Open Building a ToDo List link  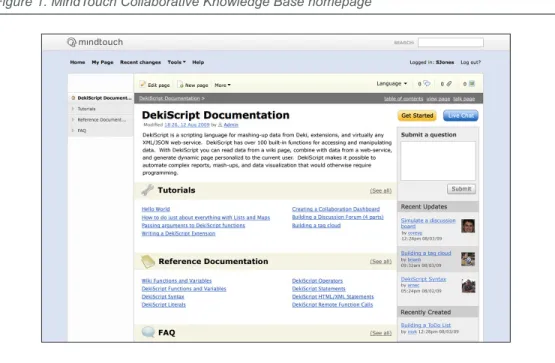pyautogui.click(x=426, y=325)
